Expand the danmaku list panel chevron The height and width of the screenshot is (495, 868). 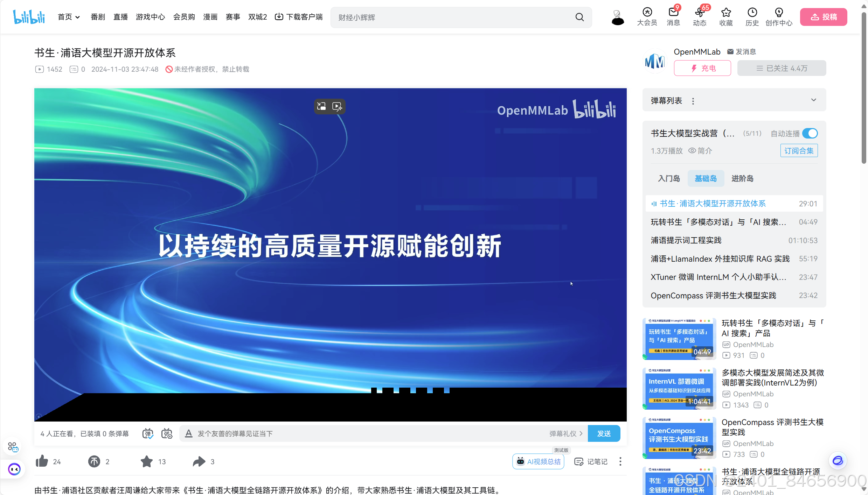point(813,100)
